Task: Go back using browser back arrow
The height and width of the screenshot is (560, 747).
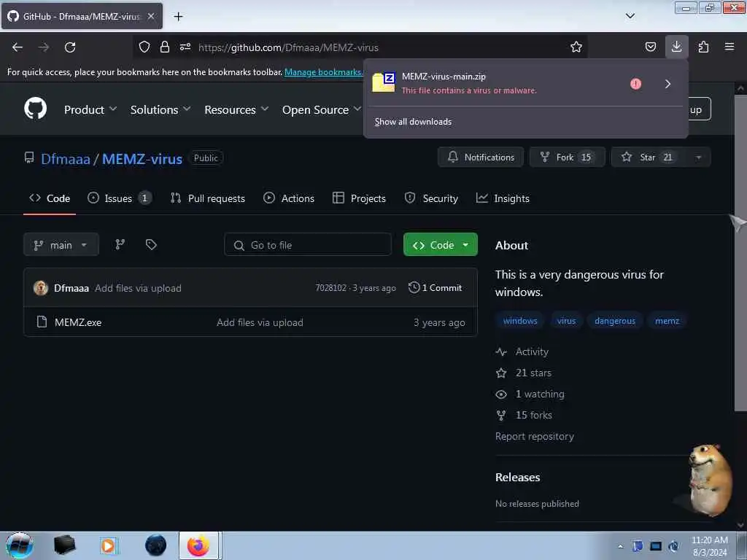Action: (18, 47)
